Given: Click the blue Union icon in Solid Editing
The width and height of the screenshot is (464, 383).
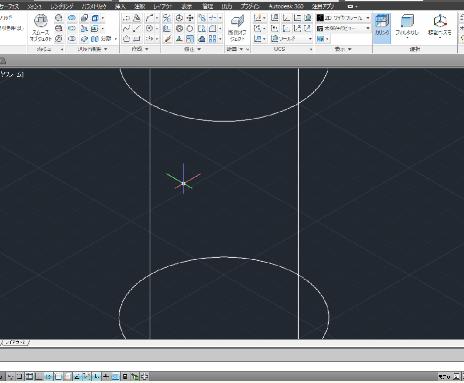Looking at the screenshot, I should [x=72, y=18].
